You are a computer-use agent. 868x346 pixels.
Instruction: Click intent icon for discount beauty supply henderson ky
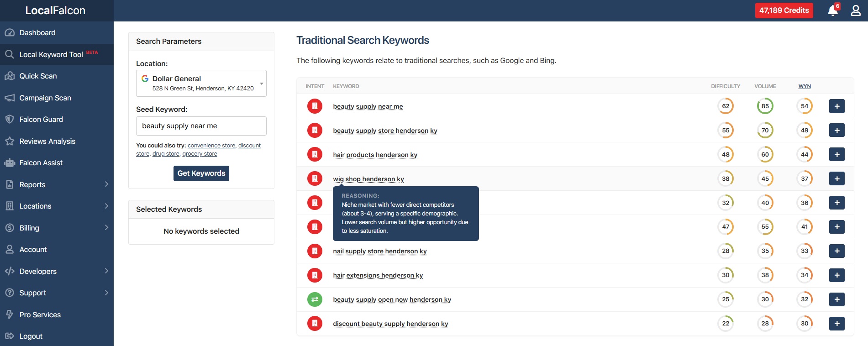315,324
